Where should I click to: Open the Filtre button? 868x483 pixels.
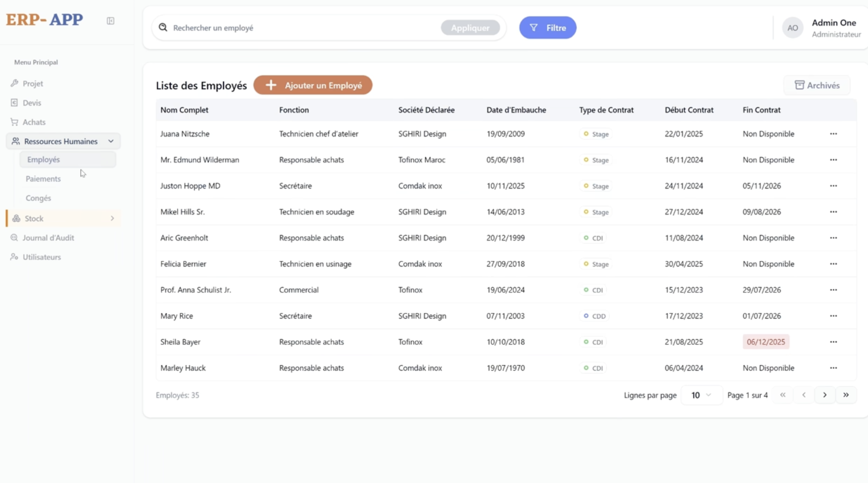pos(548,28)
